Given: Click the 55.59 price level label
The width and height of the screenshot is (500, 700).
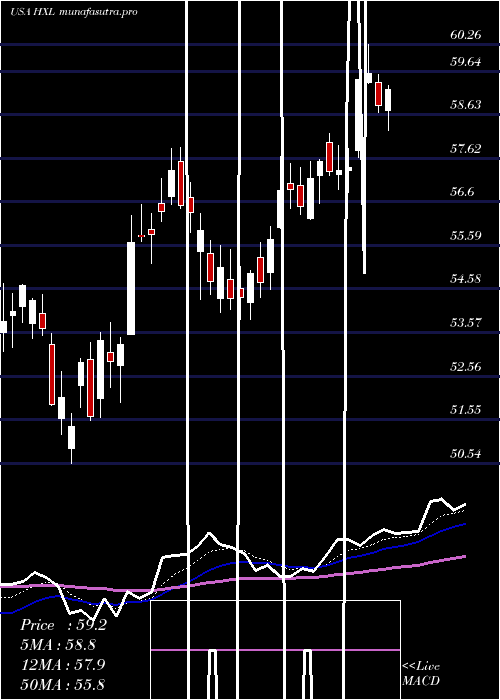Looking at the screenshot, I should tap(466, 235).
